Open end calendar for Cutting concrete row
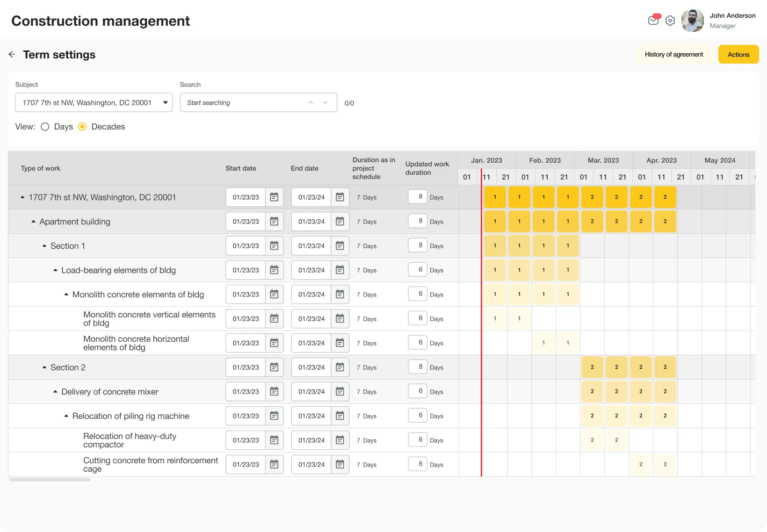The width and height of the screenshot is (767, 532). 340,465
